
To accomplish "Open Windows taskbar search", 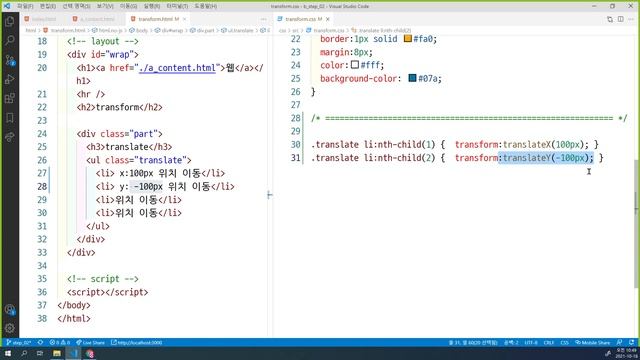I will pyautogui.click(x=24, y=353).
